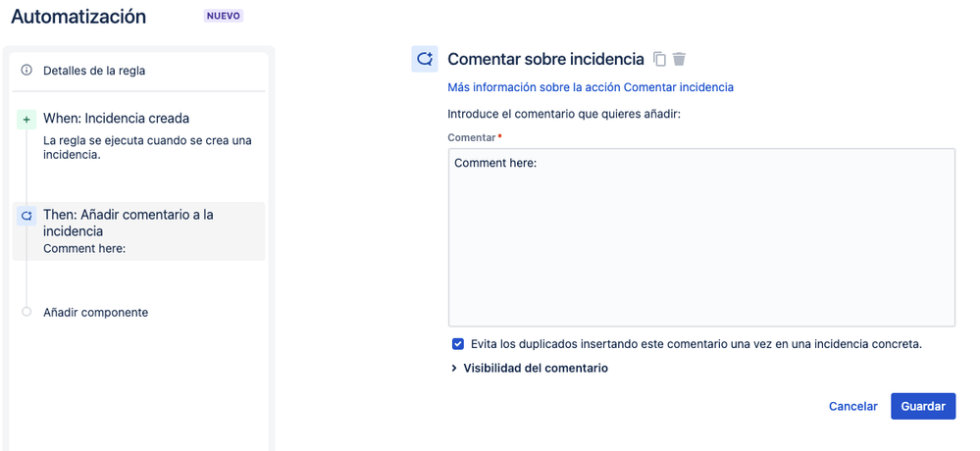Click the green plus trigger icon
Viewport: 980px width, 451px height.
[x=26, y=120]
